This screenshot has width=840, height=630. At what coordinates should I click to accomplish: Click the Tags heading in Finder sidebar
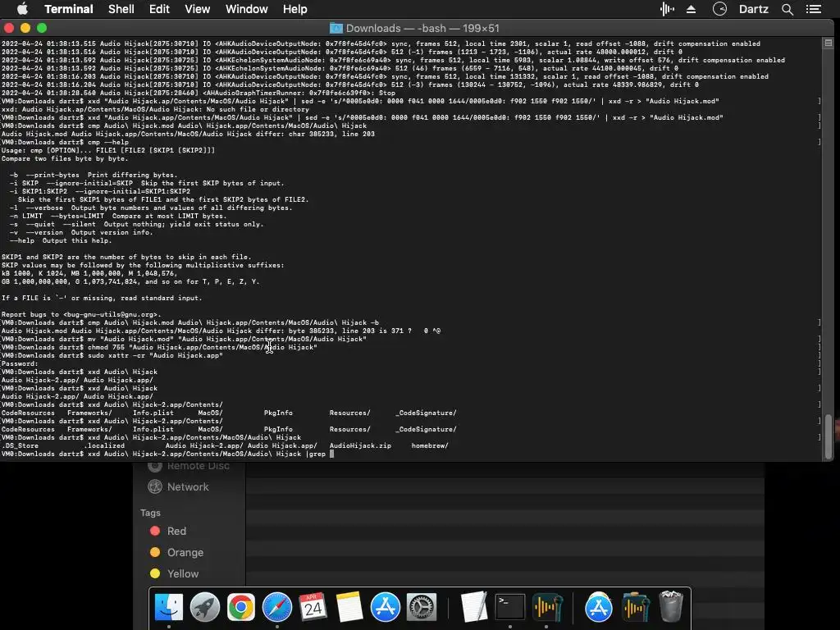(x=150, y=513)
